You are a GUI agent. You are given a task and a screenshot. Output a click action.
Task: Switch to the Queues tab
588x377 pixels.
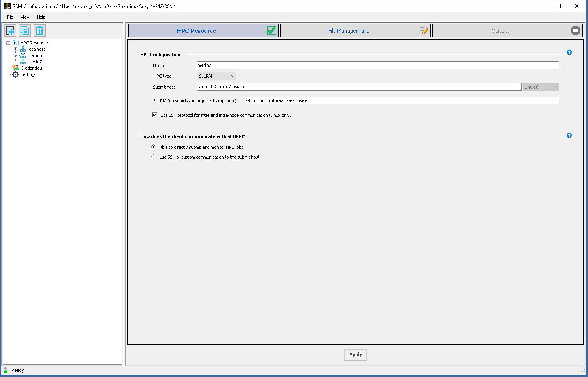pos(500,30)
